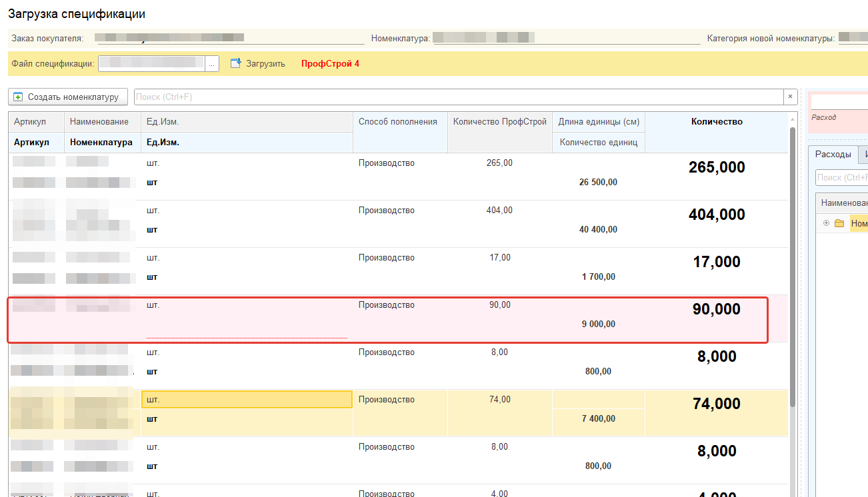This screenshot has width=868, height=497.
Task: Click Производство in the 265,00 row
Action: coord(387,163)
